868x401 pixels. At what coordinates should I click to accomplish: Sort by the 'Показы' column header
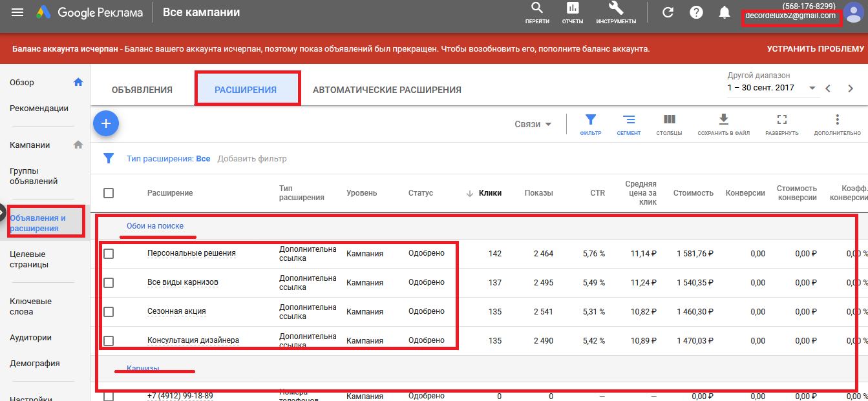click(539, 193)
